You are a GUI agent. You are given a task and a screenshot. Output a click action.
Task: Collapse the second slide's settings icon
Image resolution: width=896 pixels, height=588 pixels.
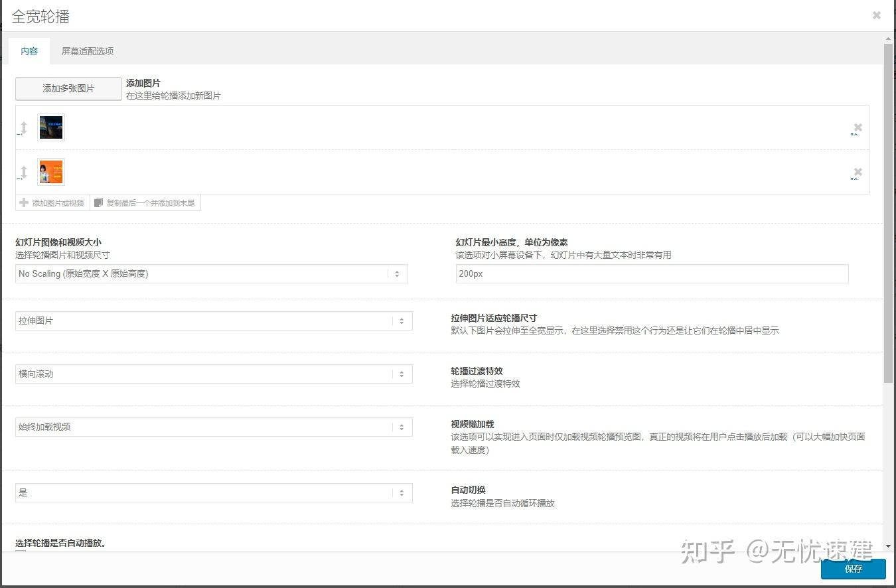tap(856, 179)
